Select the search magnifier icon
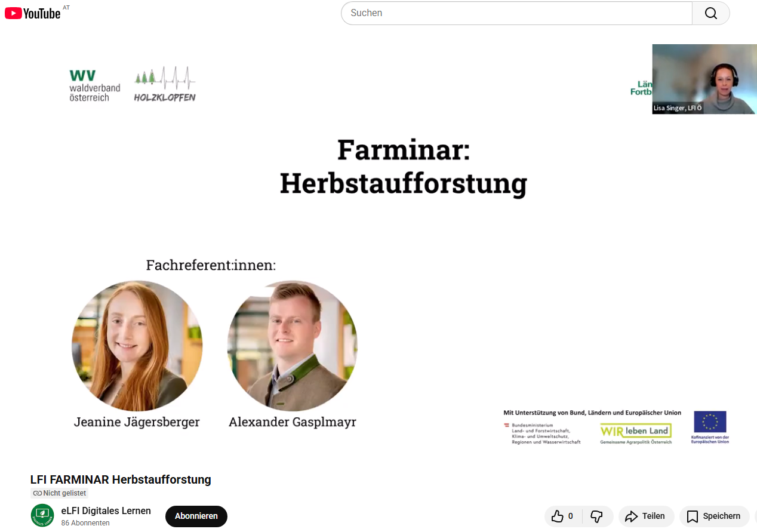 [x=710, y=13]
